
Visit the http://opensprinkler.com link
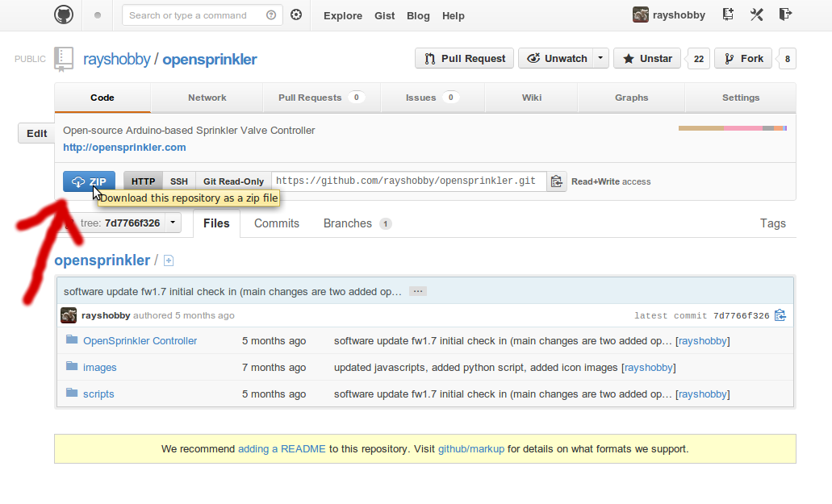125,148
